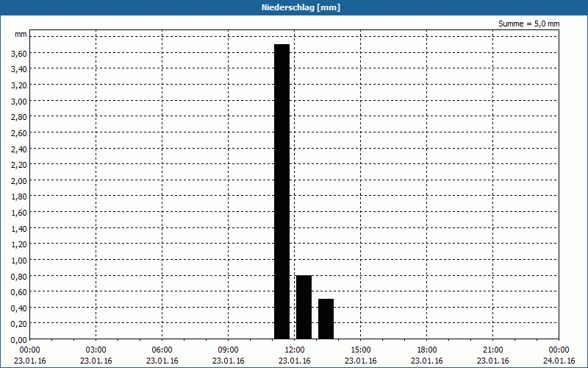Click the tallest precipitation bar before 12:00

(x=282, y=191)
